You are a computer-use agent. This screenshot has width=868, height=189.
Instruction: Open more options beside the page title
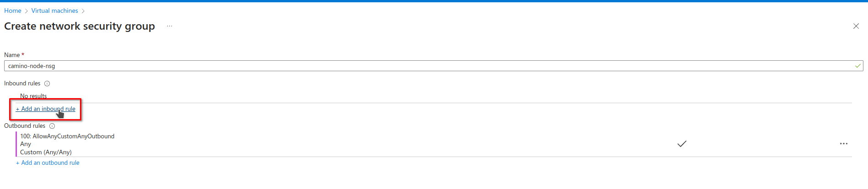coord(170,26)
